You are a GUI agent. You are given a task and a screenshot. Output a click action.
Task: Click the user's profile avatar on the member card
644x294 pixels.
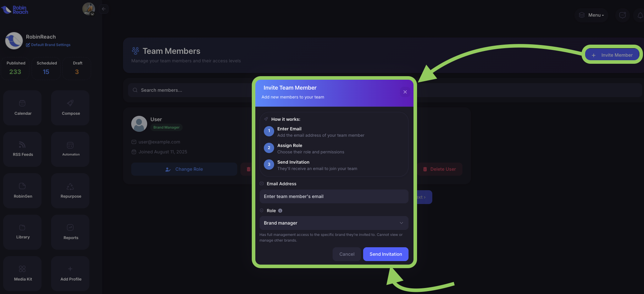click(x=139, y=124)
